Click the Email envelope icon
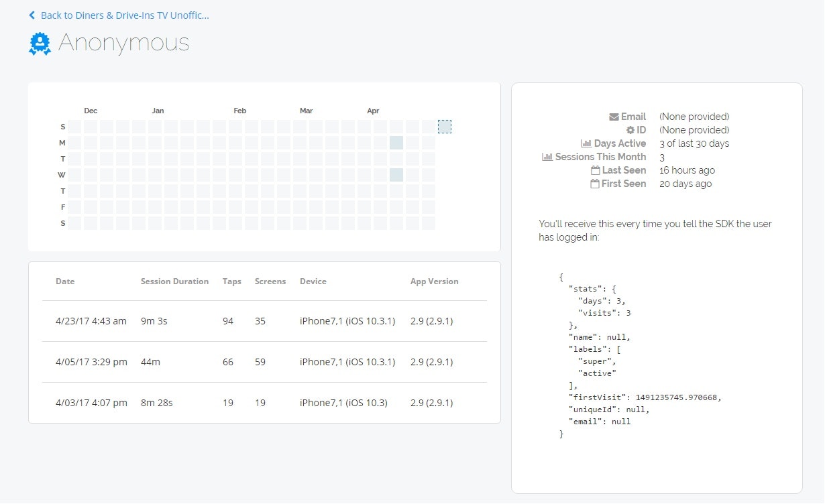 point(614,117)
